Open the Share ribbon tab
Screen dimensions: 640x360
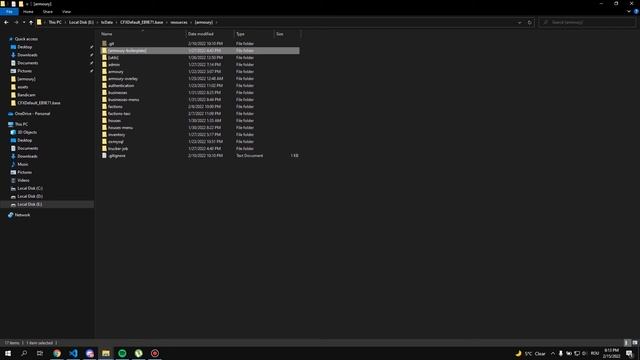(48, 12)
